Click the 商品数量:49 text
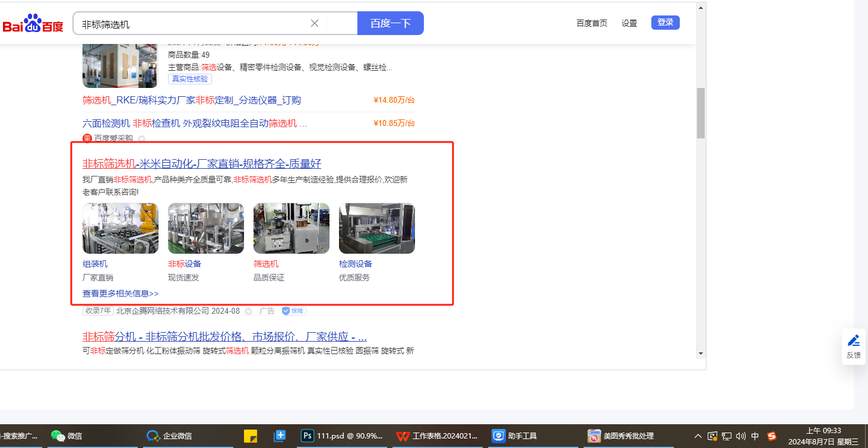Image resolution: width=868 pixels, height=448 pixels. point(189,55)
